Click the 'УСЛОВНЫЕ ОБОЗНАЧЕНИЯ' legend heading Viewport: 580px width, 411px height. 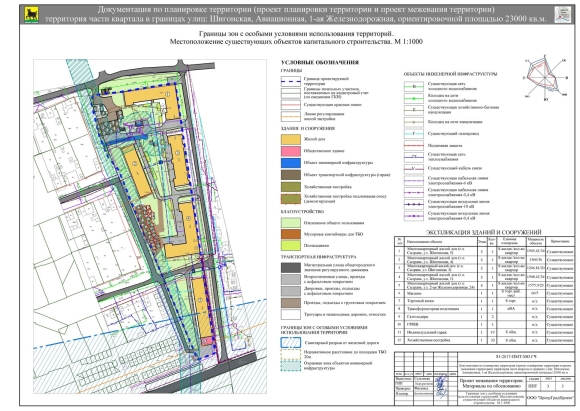[320, 63]
